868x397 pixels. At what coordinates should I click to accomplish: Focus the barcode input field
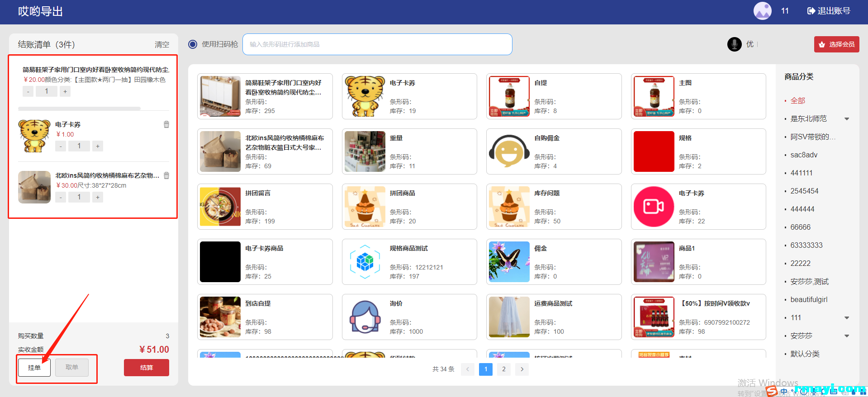click(x=377, y=44)
